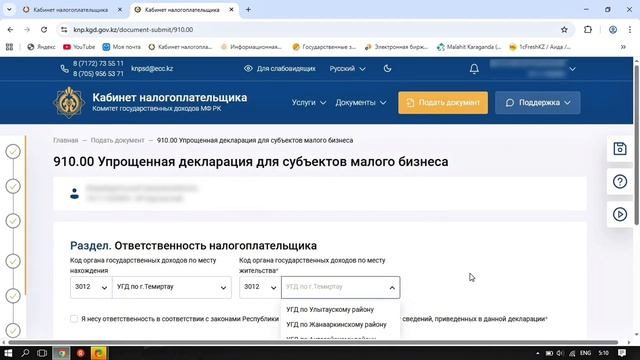
Task: Collapse the open residence authority dropdown
Action: pos(392,288)
